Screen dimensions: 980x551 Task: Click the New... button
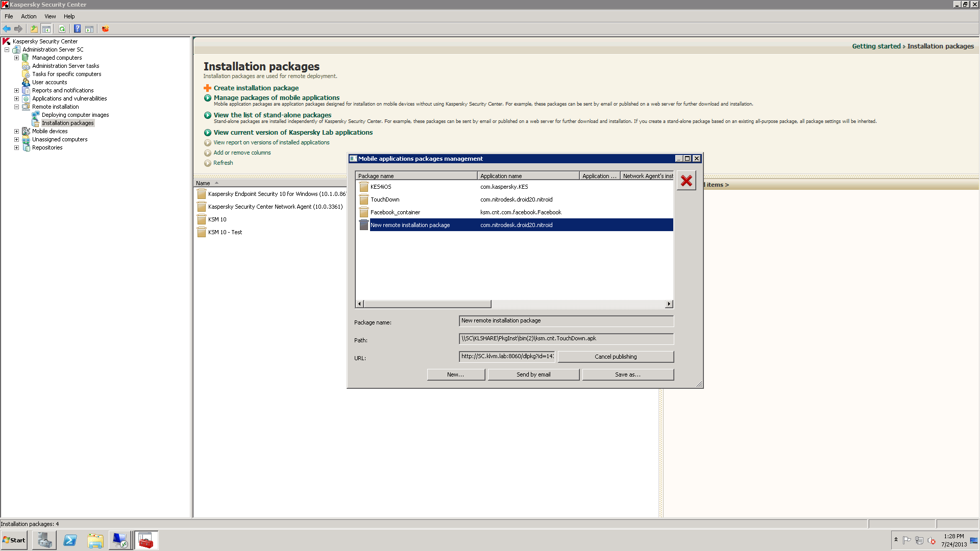[x=456, y=374]
